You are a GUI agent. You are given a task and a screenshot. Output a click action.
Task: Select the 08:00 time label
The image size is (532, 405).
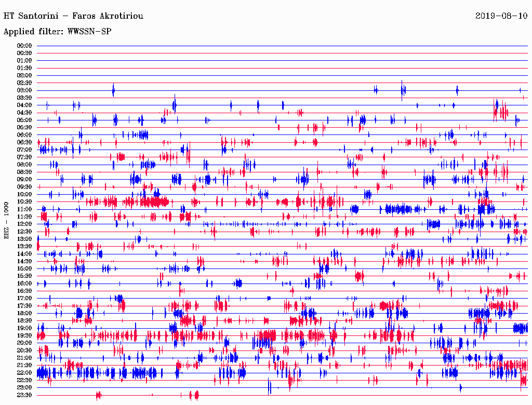point(24,165)
